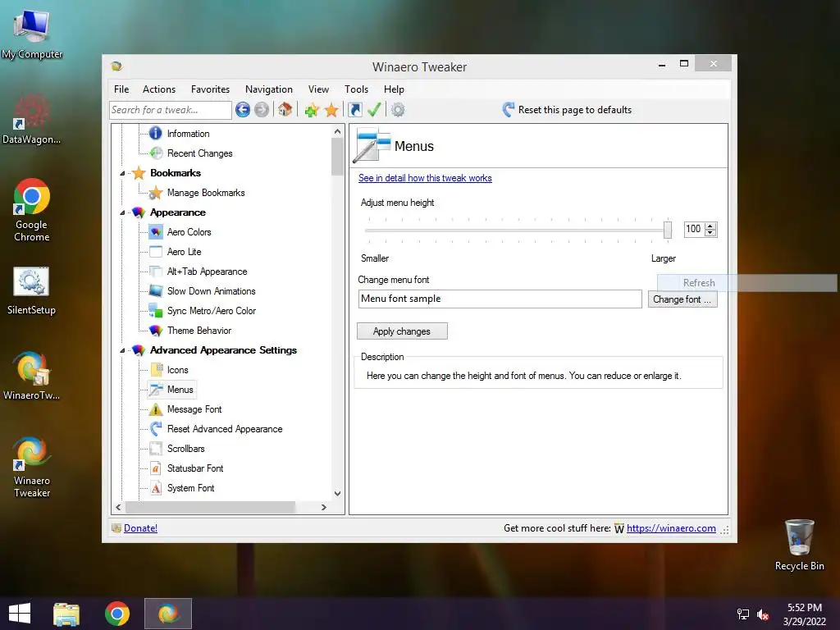Screen dimensions: 840x630
Task: Click tree scrollbar up arrow
Action: [x=337, y=131]
